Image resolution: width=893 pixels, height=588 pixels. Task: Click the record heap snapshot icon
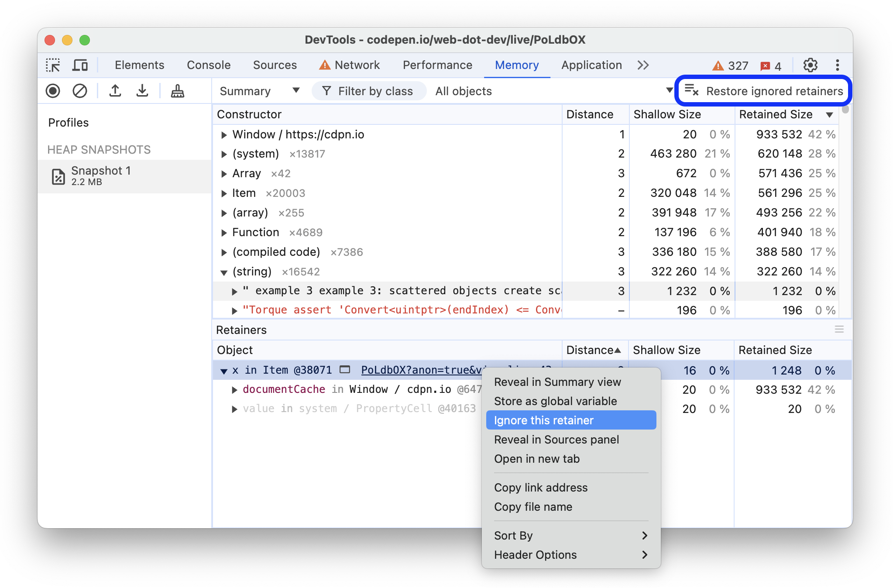53,91
